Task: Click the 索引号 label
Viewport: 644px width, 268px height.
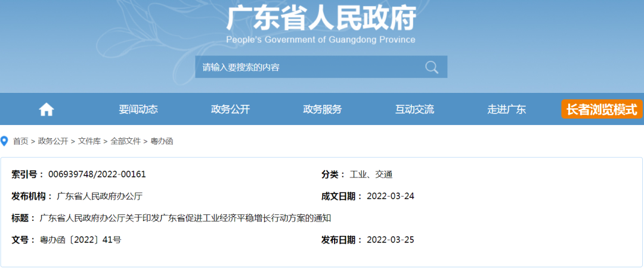Action: [x=28, y=174]
